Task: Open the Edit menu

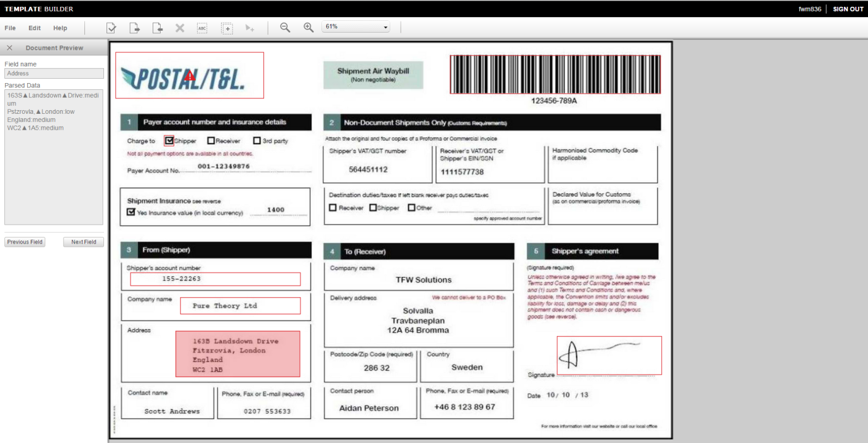Action: [x=34, y=28]
